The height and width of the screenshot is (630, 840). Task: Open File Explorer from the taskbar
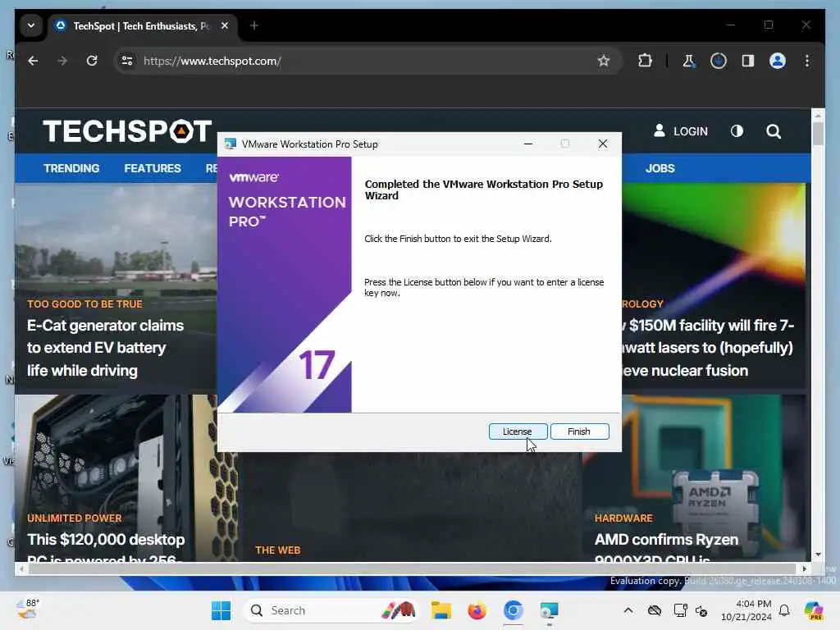[441, 610]
